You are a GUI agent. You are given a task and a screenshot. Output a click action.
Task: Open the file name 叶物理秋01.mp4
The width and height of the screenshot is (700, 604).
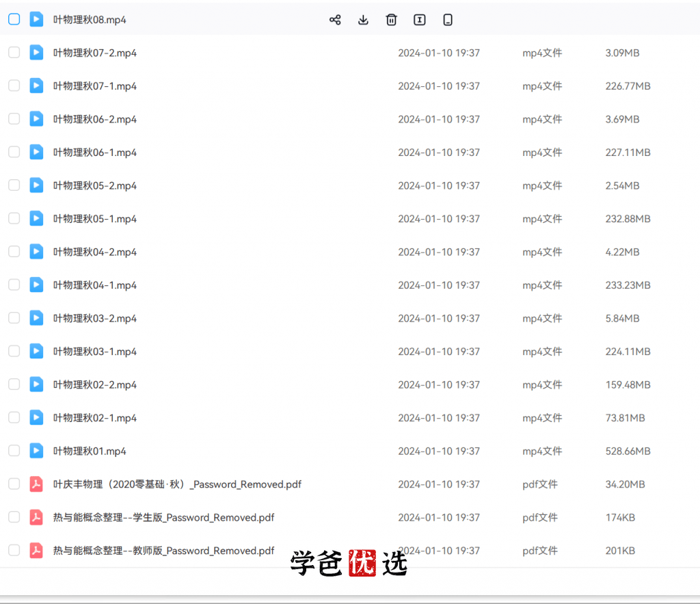(90, 451)
